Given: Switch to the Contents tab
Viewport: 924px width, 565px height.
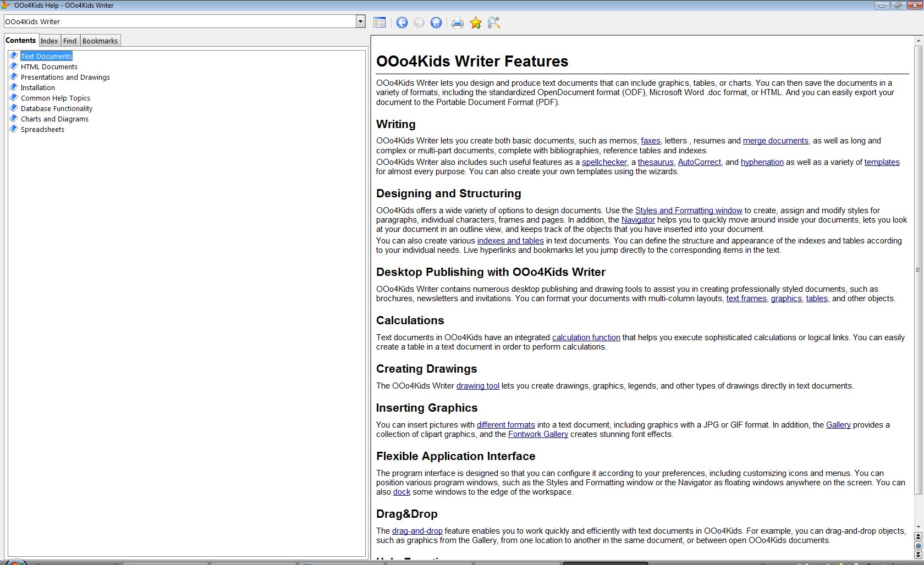Looking at the screenshot, I should click(x=21, y=40).
